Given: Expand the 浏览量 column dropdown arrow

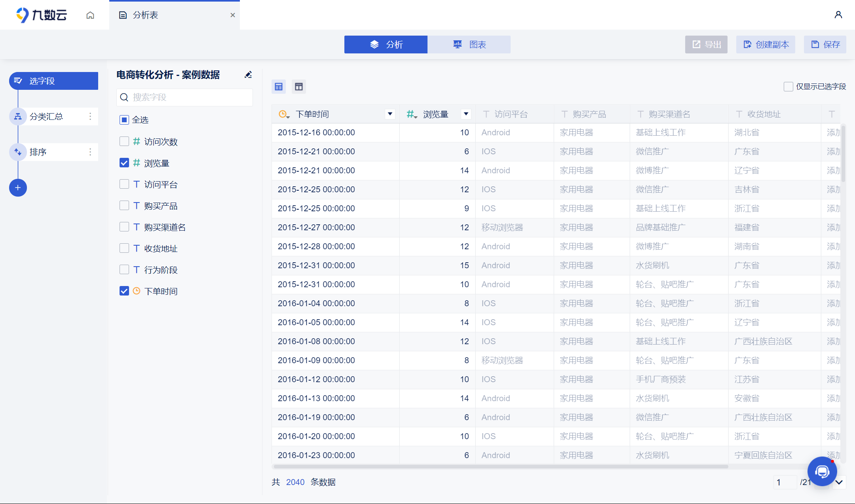Looking at the screenshot, I should [x=466, y=114].
